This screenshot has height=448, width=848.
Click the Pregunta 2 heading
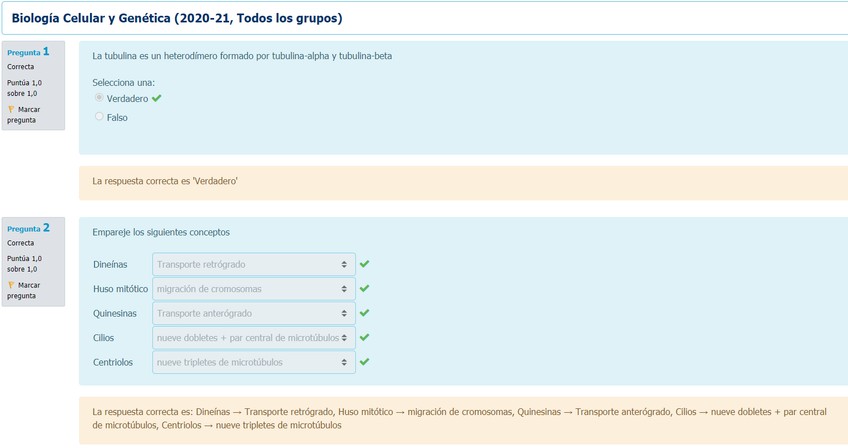pyautogui.click(x=28, y=228)
